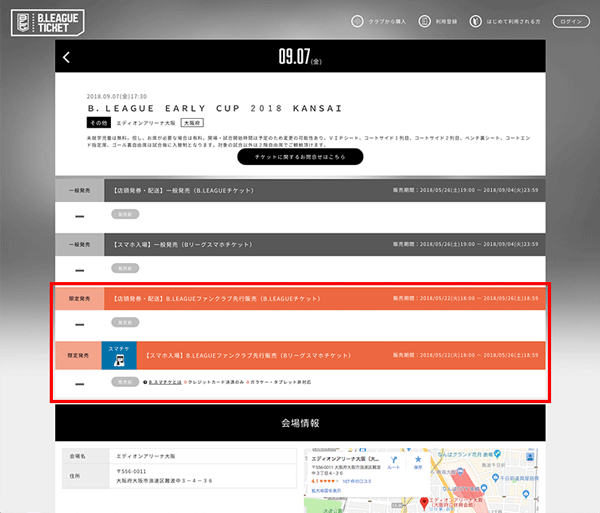The height and width of the screenshot is (513, 600).
Task: Select the event title B. LEAGUE EARLY CUP 2018 KANSAI
Action: 215,109
